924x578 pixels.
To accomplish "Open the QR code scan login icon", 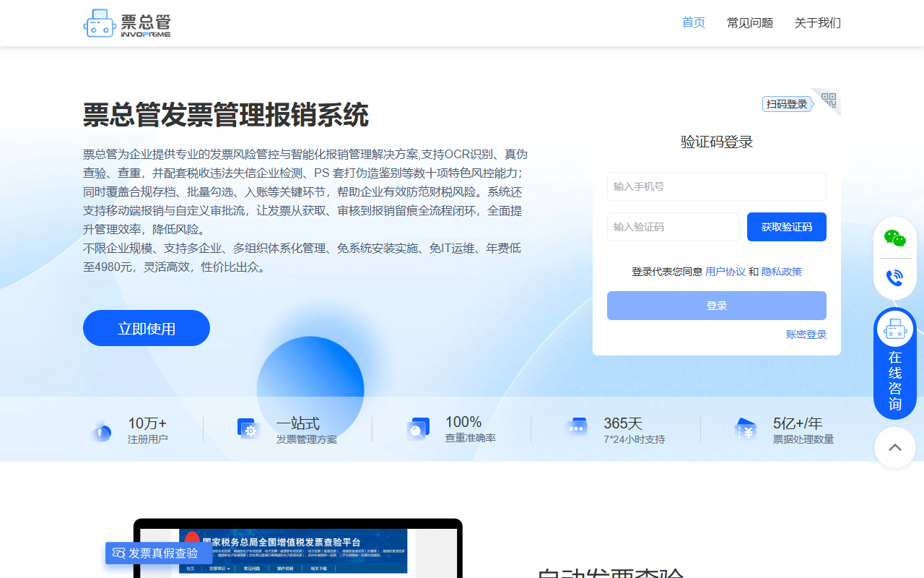I will pyautogui.click(x=828, y=100).
